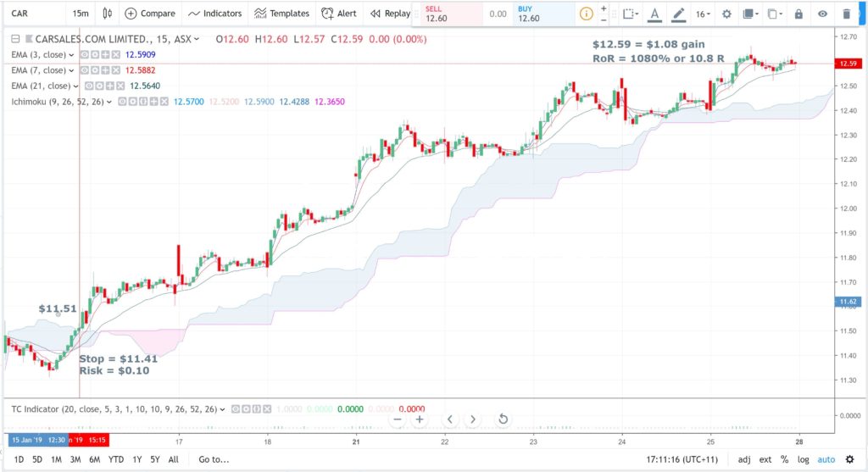Select the 6M time range
Screen dimensions: 868x472
(95, 459)
